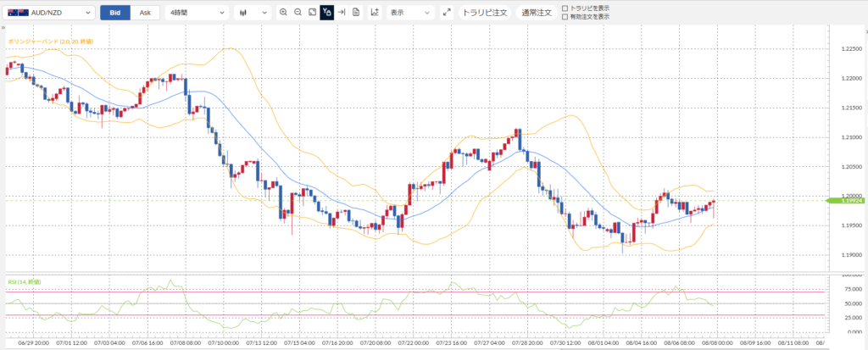The height and width of the screenshot is (350, 868).
Task: Click the jump to latest candle arrow icon
Action: (341, 12)
